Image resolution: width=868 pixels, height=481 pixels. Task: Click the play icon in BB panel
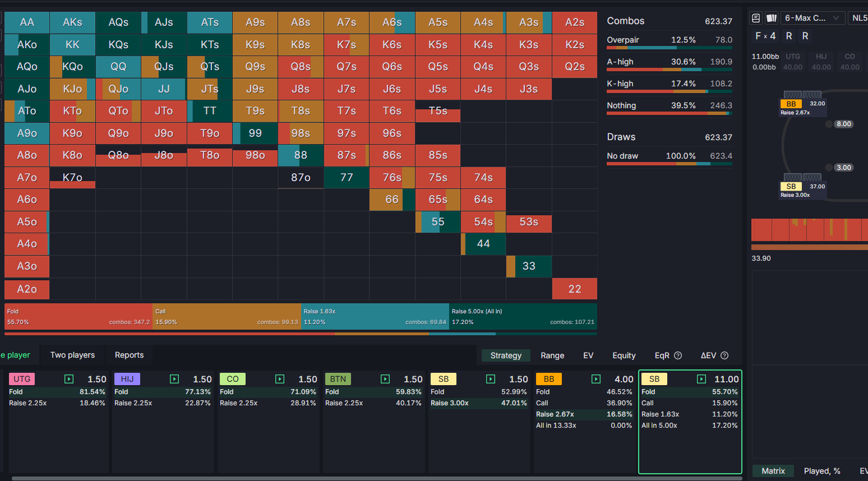pyautogui.click(x=596, y=379)
